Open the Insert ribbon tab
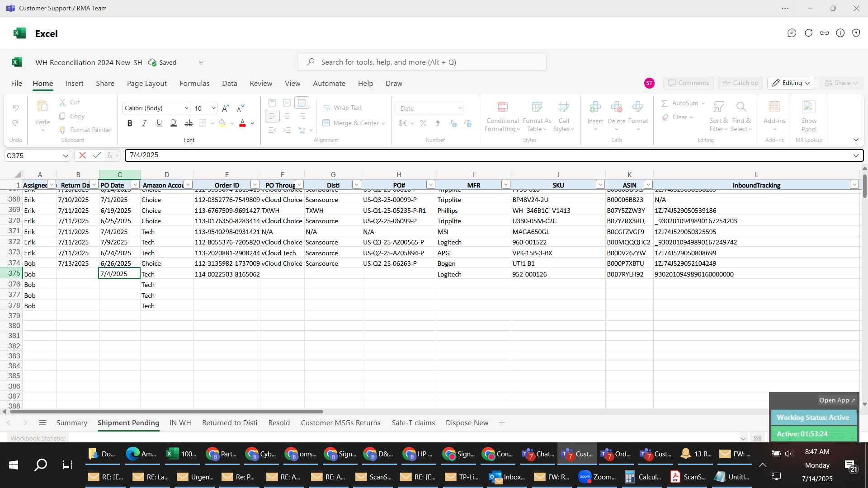 tap(74, 84)
